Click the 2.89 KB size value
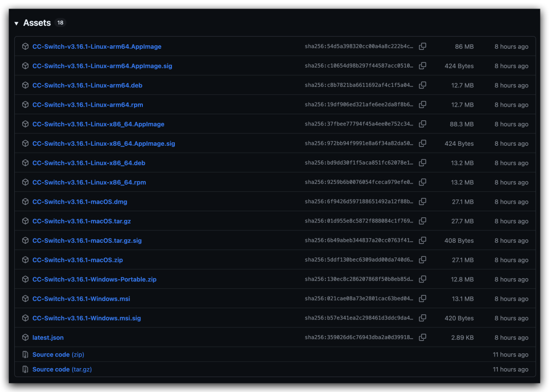Image resolution: width=549 pixels, height=392 pixels. click(x=463, y=338)
